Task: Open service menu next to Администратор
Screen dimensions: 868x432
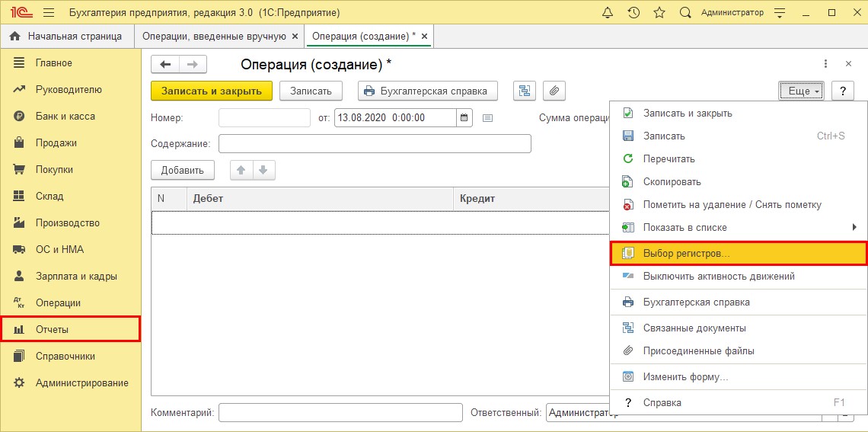Action: (780, 12)
